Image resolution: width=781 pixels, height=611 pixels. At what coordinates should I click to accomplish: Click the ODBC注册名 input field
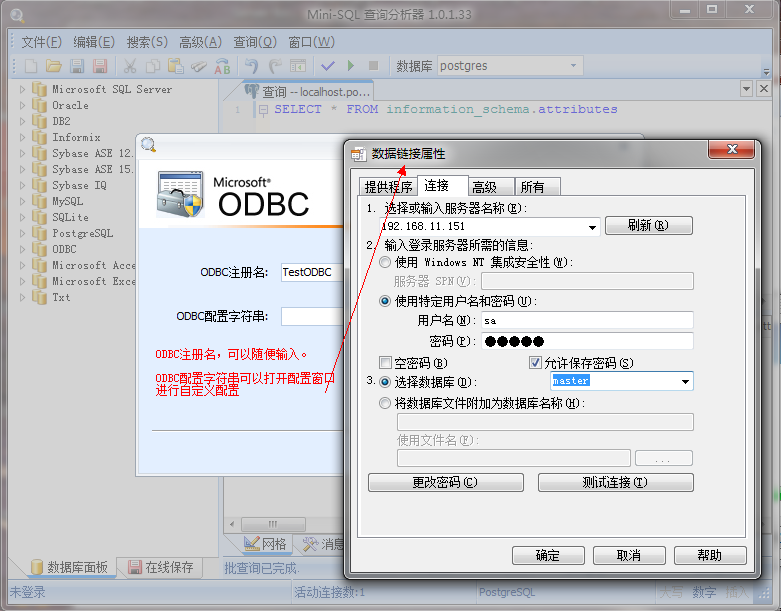(312, 272)
